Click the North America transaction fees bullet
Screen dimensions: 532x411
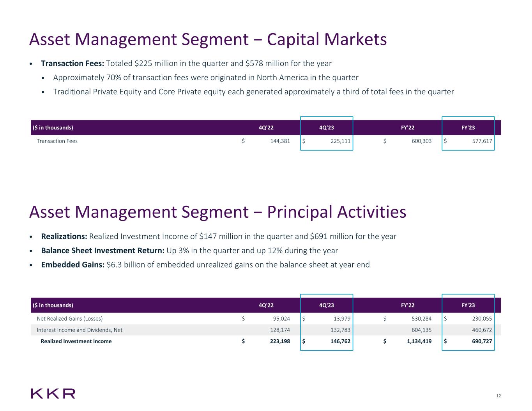(205, 78)
